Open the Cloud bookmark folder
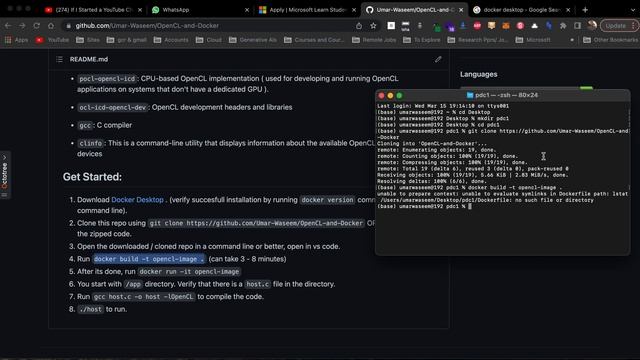Image resolution: width=640 pixels, height=360 pixels. [209, 40]
